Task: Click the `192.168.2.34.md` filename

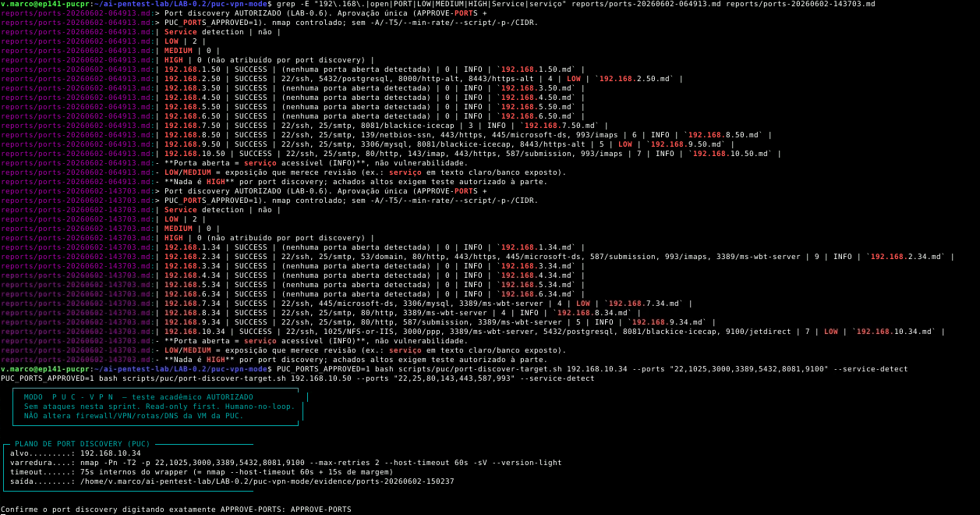Action: 907,257
